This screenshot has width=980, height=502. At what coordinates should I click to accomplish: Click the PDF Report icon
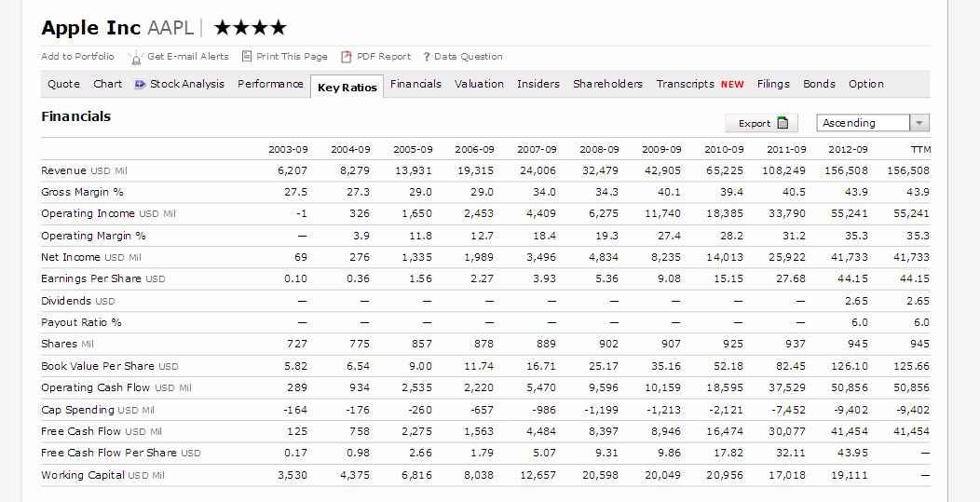347,57
